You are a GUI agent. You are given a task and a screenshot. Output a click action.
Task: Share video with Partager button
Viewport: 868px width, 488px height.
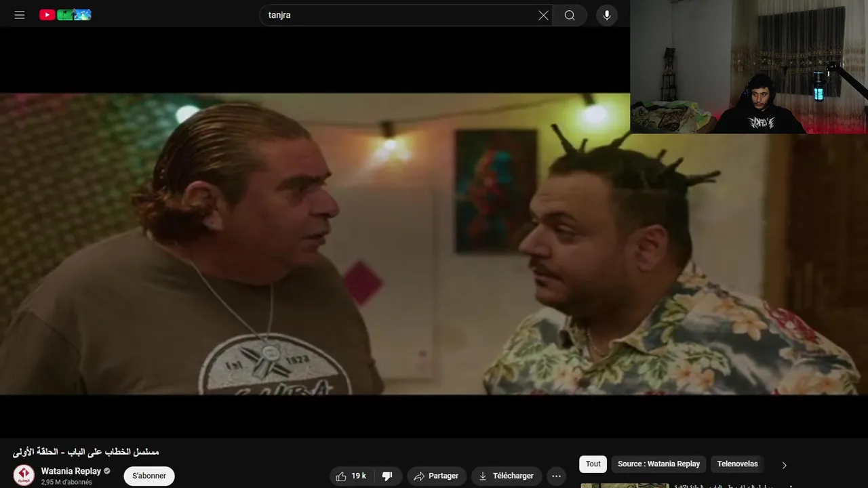(x=436, y=476)
